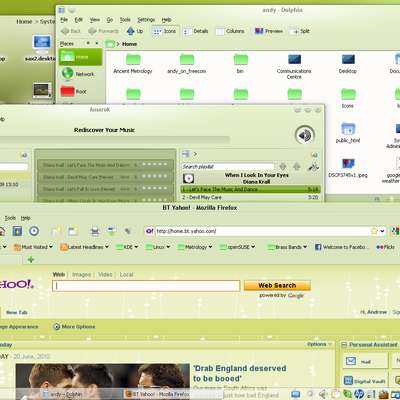This screenshot has width=400, height=400.
Task: Select Network in Places panel
Action: point(81,74)
